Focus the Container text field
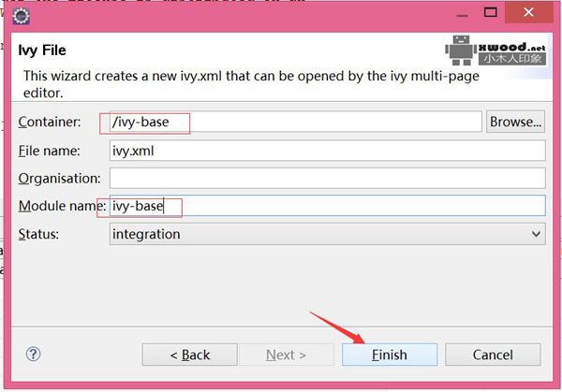Image resolution: width=562 pixels, height=392 pixels. pos(295,122)
